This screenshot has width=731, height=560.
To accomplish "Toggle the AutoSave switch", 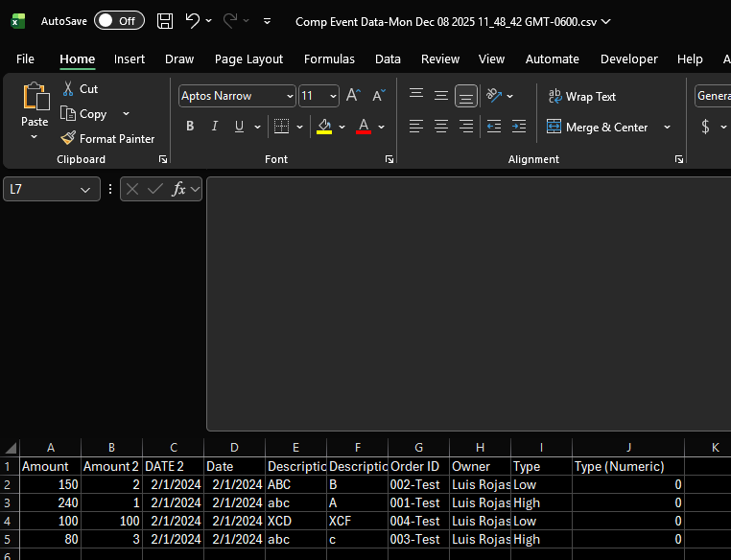I will point(119,21).
